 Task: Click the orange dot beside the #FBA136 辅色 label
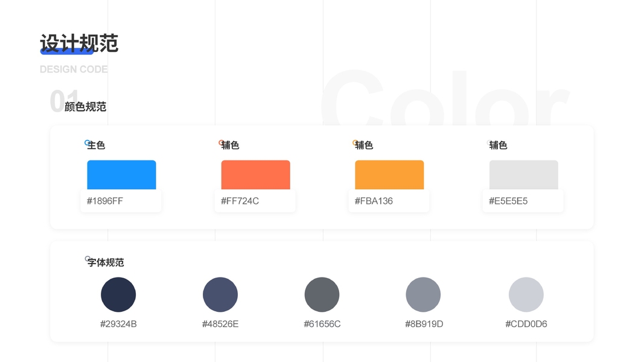[355, 143]
